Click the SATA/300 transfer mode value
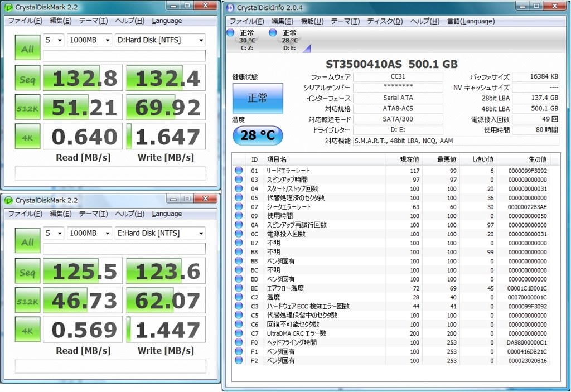571x392 pixels. [398, 119]
